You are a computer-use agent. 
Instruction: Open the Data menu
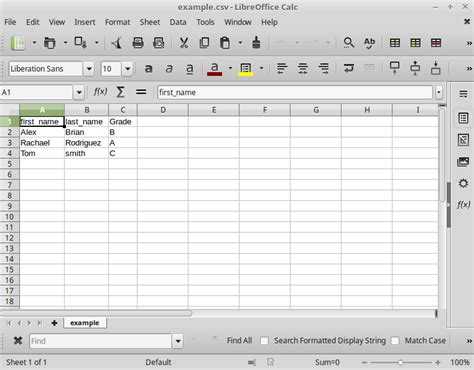click(x=178, y=22)
